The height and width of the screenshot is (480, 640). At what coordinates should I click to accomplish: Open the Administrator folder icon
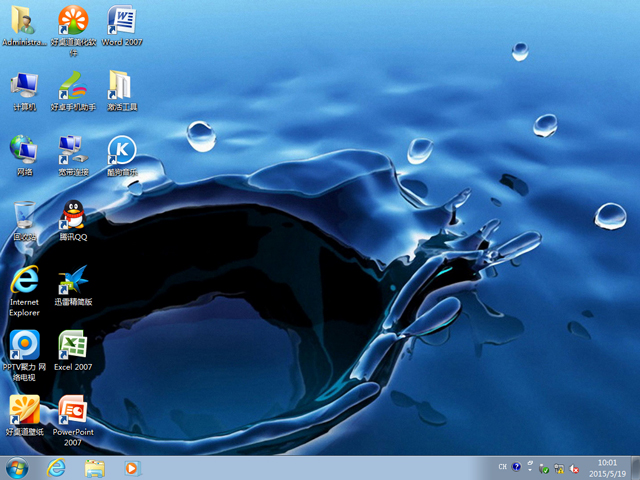[x=24, y=25]
